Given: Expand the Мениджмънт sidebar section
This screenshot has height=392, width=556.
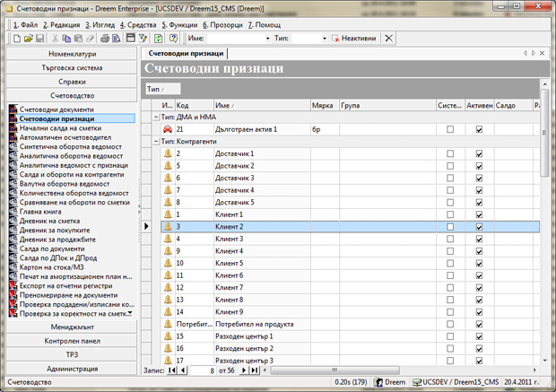Looking at the screenshot, I should pyautogui.click(x=72, y=327).
